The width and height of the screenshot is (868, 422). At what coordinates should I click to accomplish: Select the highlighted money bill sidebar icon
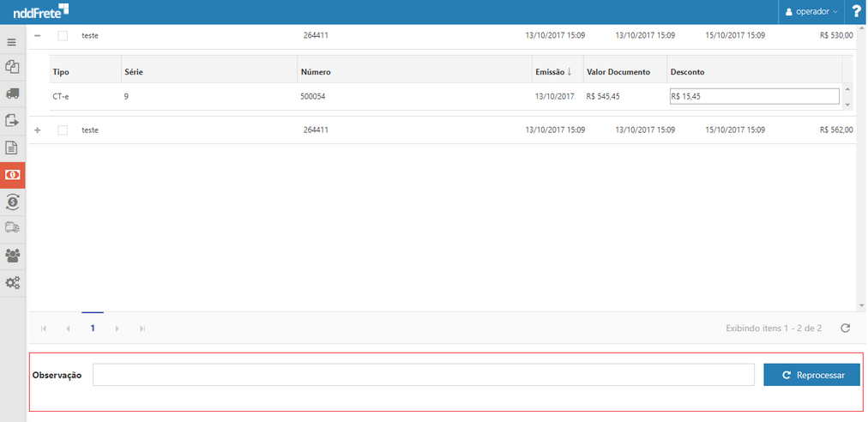click(x=12, y=174)
